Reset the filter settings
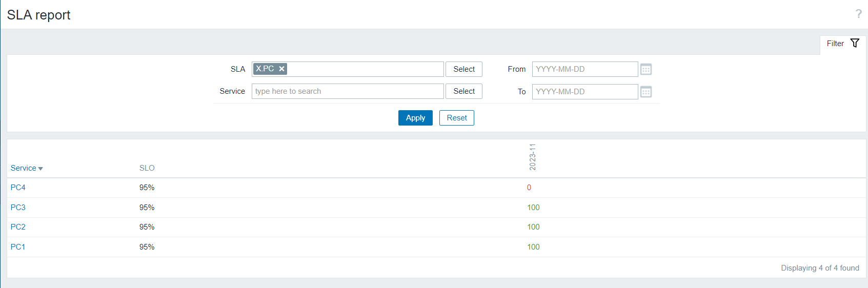The width and height of the screenshot is (868, 288). tap(456, 118)
